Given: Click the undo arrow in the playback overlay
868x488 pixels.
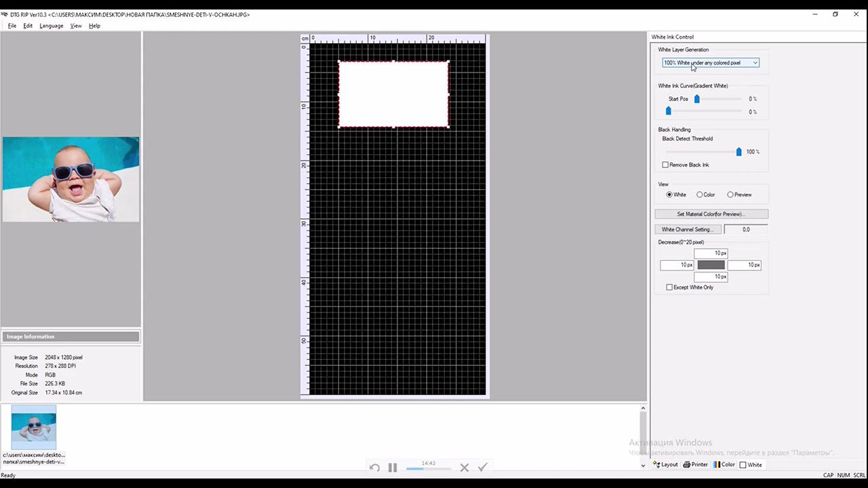Looking at the screenshot, I should [374, 468].
